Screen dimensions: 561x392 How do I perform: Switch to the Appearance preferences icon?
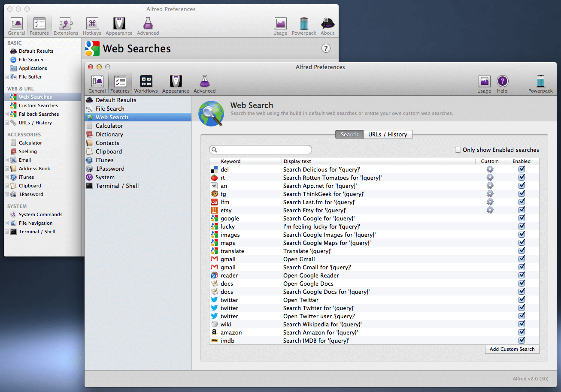[175, 83]
